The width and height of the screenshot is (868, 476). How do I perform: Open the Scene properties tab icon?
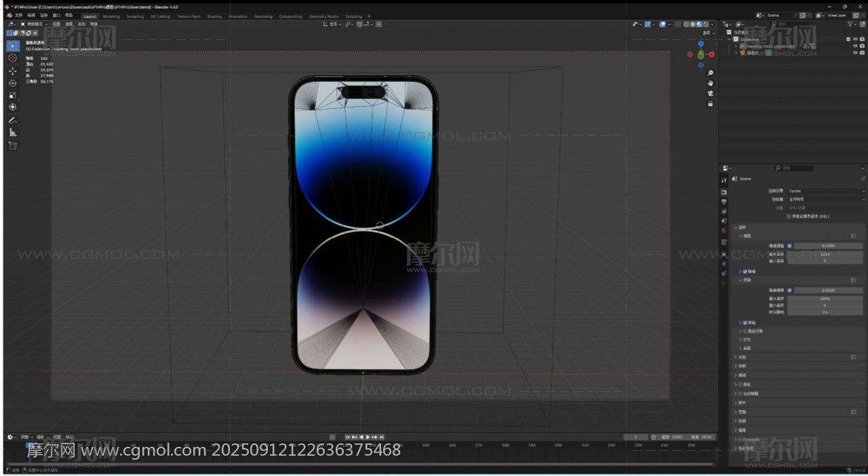pos(724,220)
